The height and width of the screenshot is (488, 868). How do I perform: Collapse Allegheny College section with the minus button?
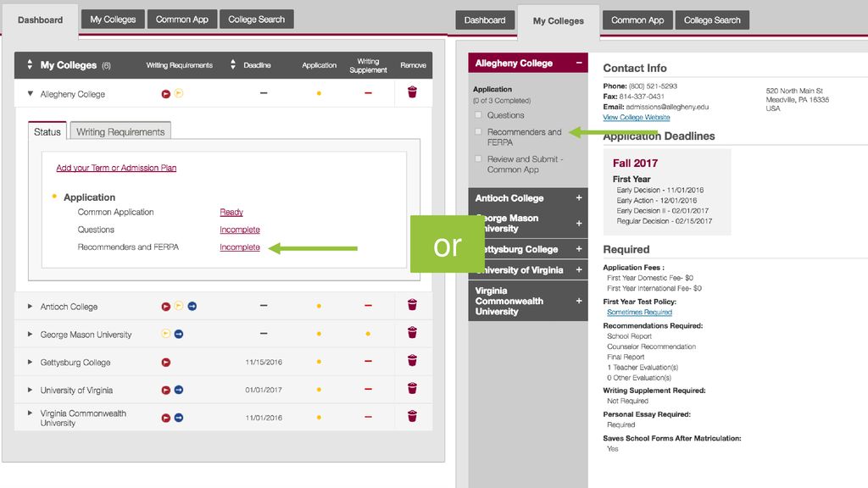(x=579, y=63)
